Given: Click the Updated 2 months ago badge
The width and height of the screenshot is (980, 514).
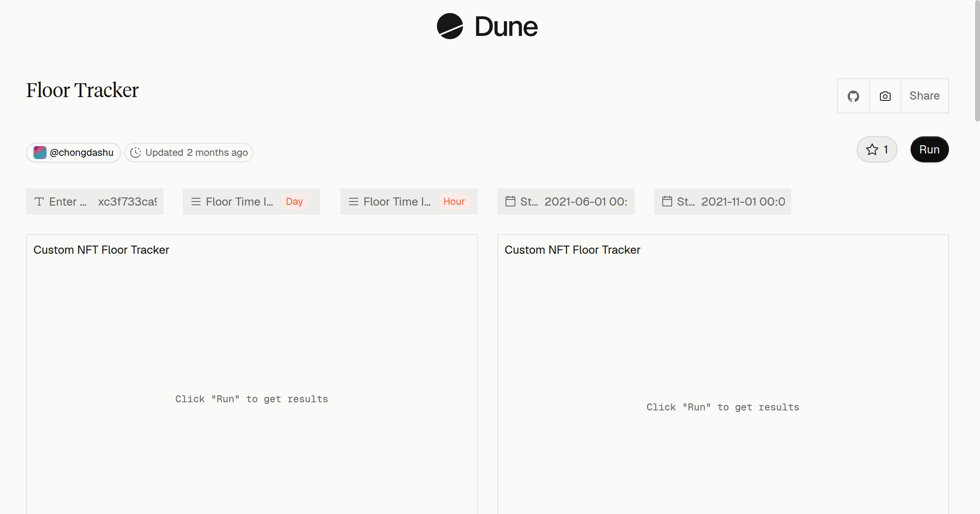Looking at the screenshot, I should (189, 153).
